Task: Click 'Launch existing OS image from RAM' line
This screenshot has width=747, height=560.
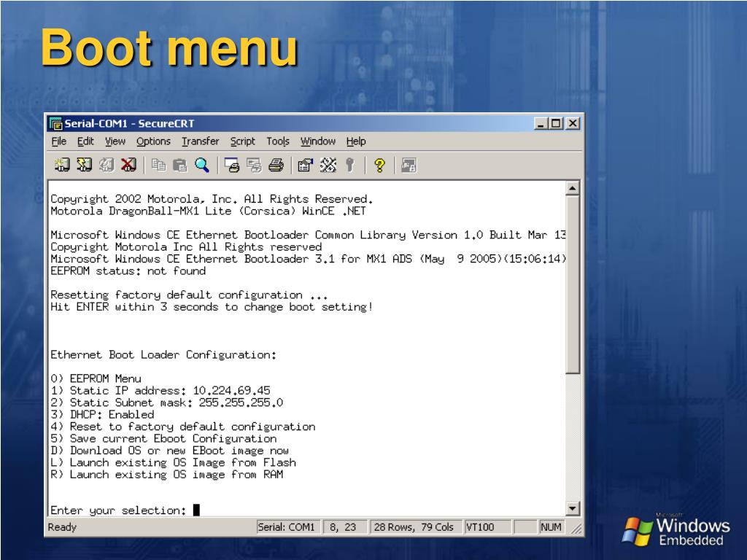Action: pyautogui.click(x=167, y=474)
